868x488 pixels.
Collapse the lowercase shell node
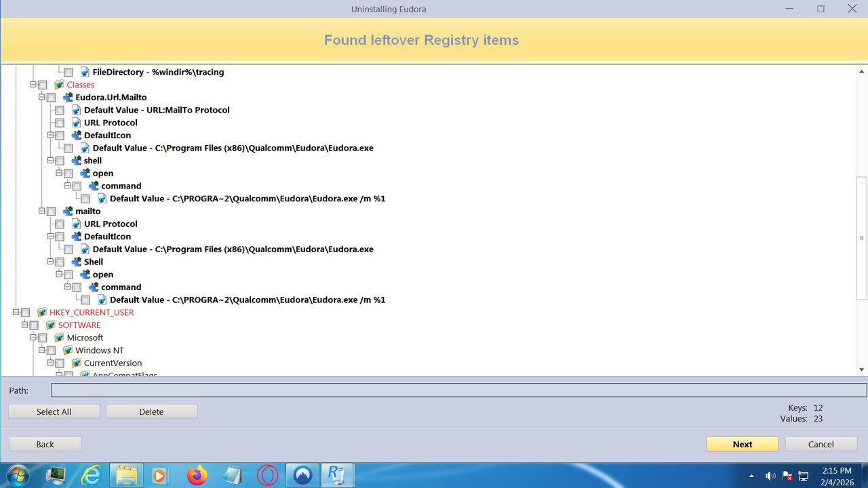pyautogui.click(x=50, y=161)
